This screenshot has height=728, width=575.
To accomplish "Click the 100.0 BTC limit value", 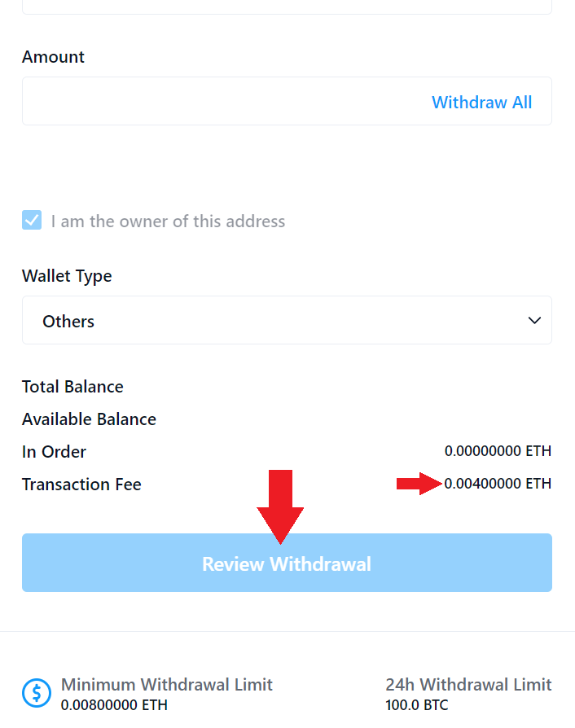I will coord(416,705).
